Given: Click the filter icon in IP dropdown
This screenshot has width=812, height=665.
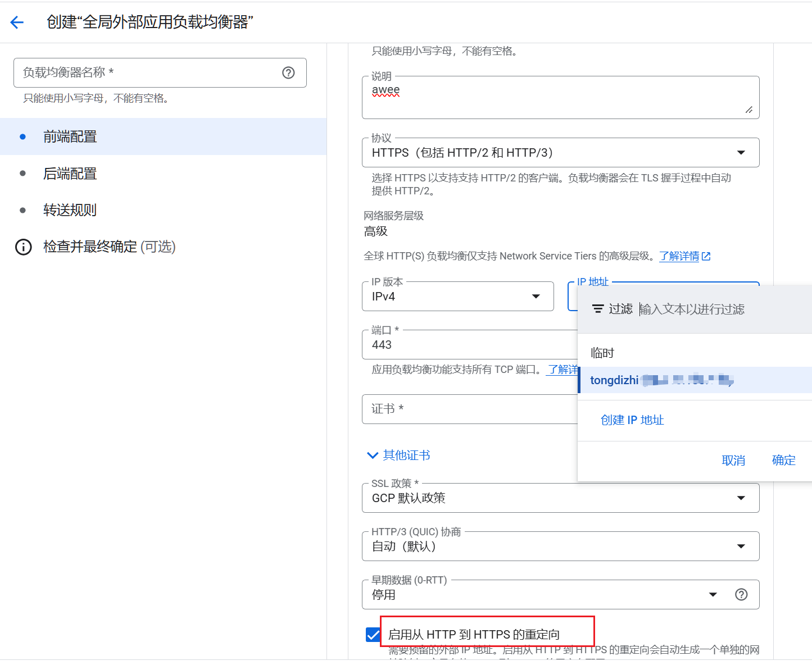Looking at the screenshot, I should coord(598,309).
